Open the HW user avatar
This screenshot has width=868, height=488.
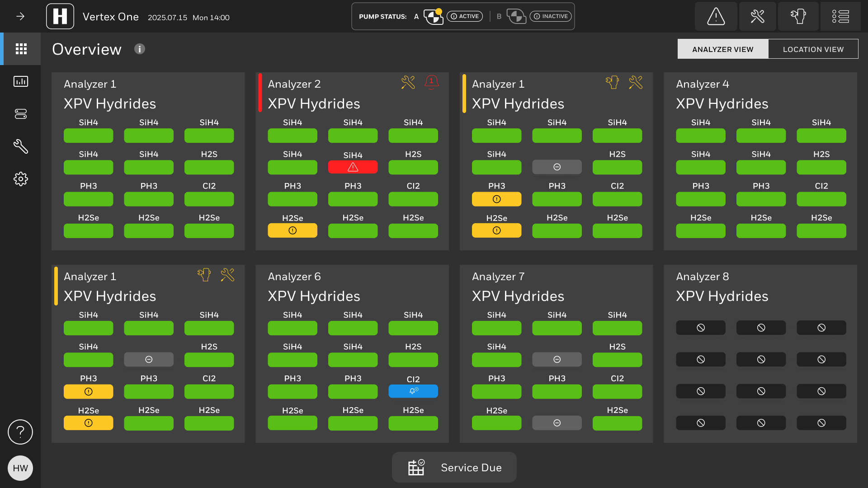tap(20, 468)
